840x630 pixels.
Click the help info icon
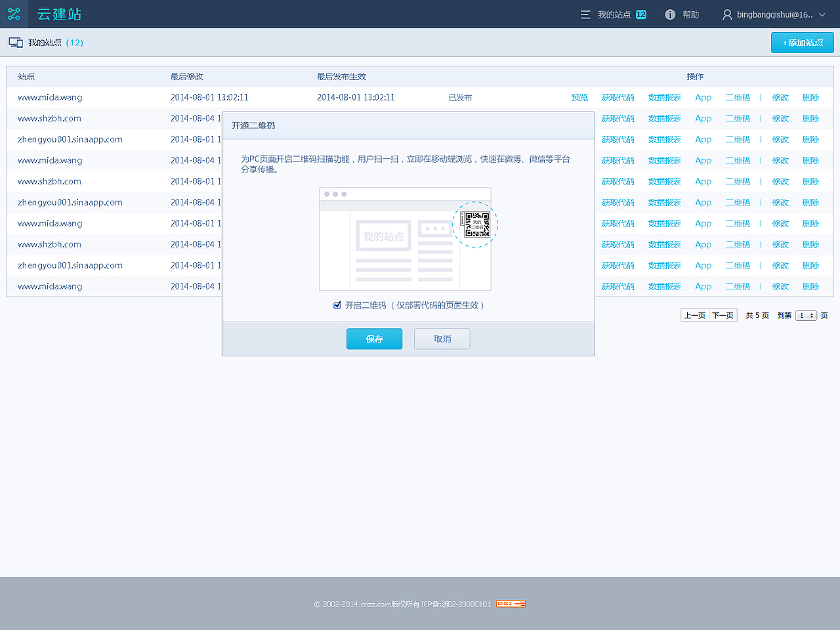(x=670, y=14)
